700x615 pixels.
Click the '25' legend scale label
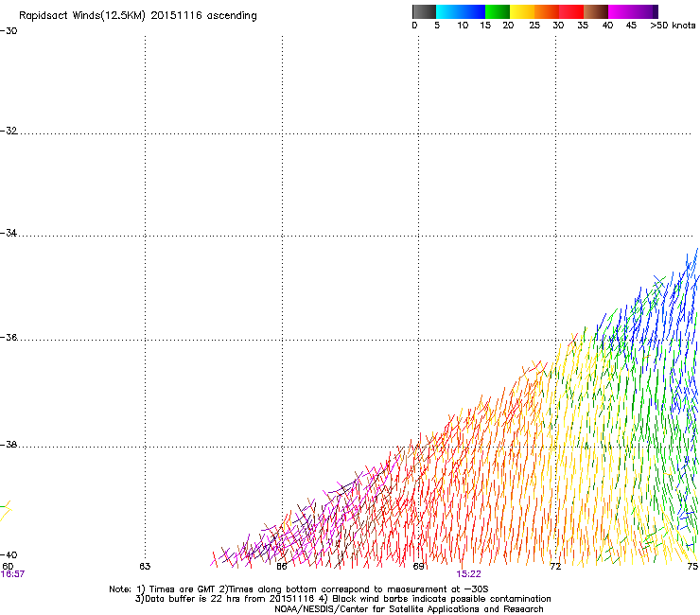click(534, 26)
